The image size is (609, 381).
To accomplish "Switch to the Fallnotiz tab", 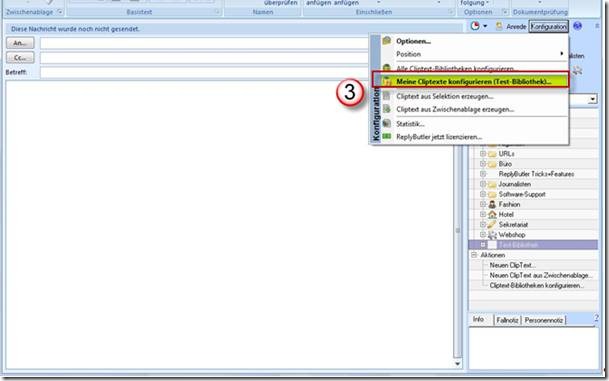I will (507, 320).
